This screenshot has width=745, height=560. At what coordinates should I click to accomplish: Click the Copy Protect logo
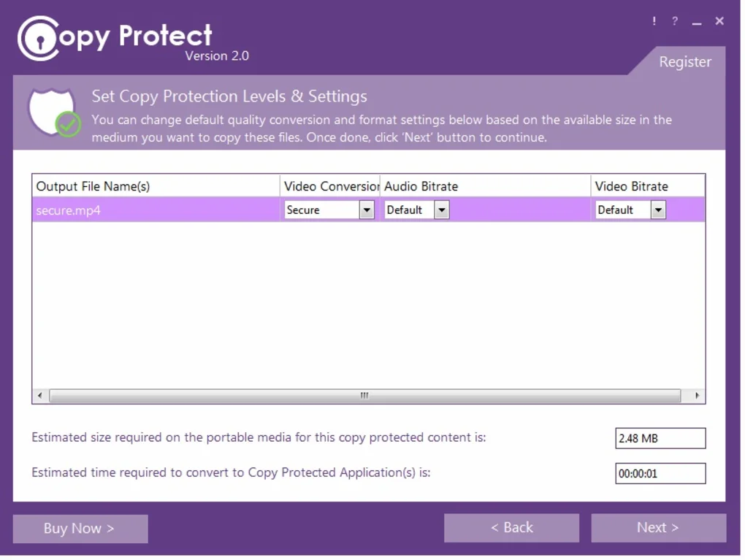115,38
